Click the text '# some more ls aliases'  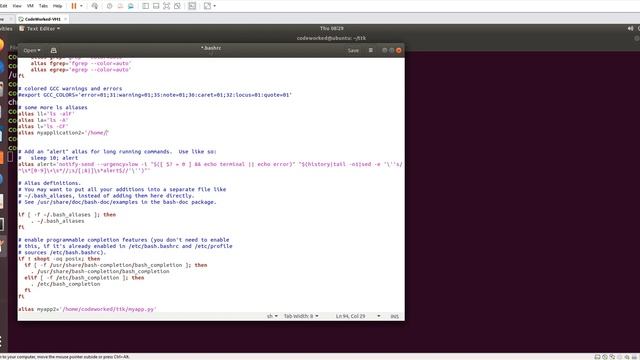point(53,107)
